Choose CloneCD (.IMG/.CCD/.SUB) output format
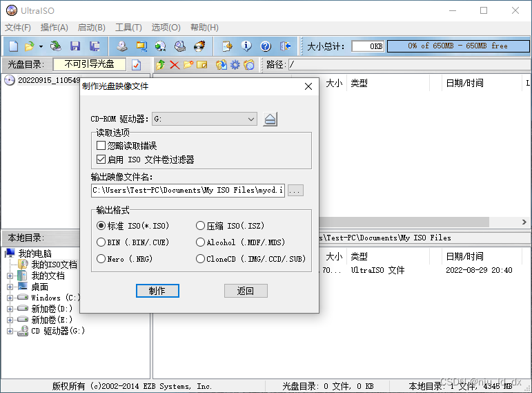Image resolution: width=532 pixels, height=393 pixels. [x=201, y=259]
